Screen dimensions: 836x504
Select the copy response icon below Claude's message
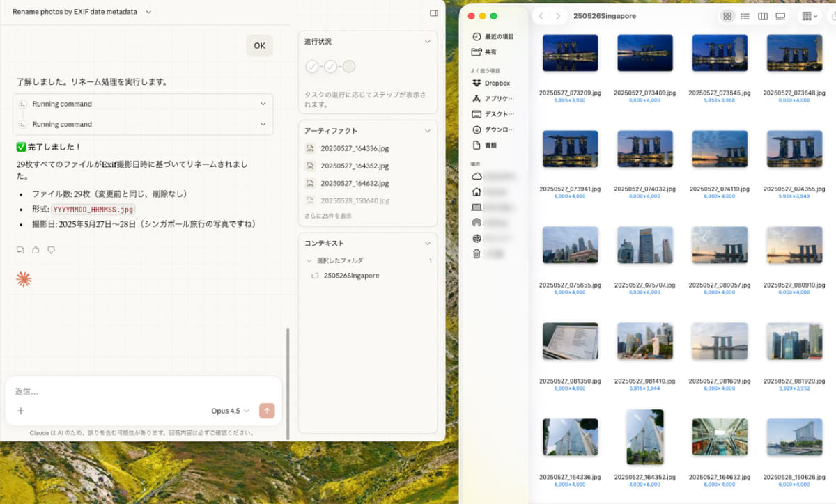click(21, 249)
